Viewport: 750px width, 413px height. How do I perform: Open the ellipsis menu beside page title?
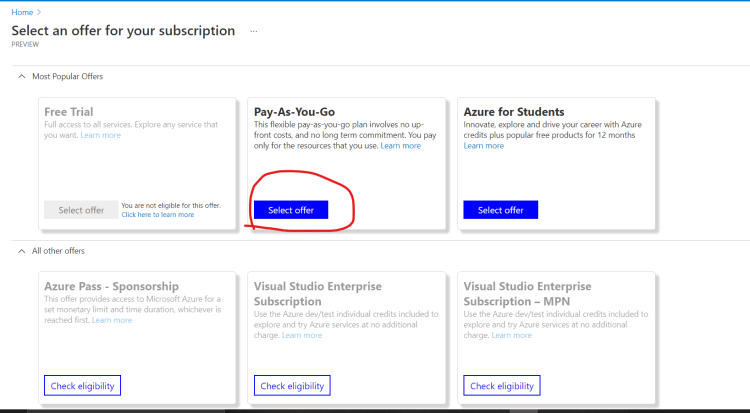pyautogui.click(x=254, y=31)
